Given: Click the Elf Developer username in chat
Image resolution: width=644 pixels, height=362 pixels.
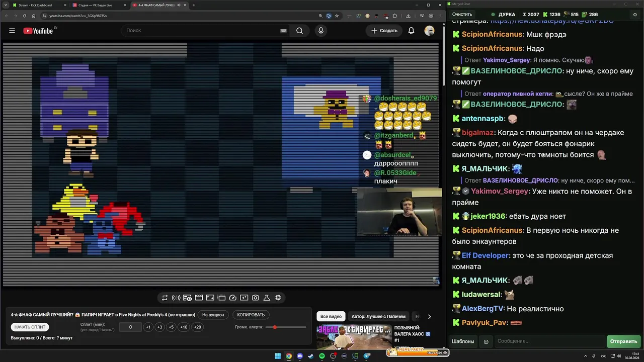Looking at the screenshot, I should coord(486,255).
